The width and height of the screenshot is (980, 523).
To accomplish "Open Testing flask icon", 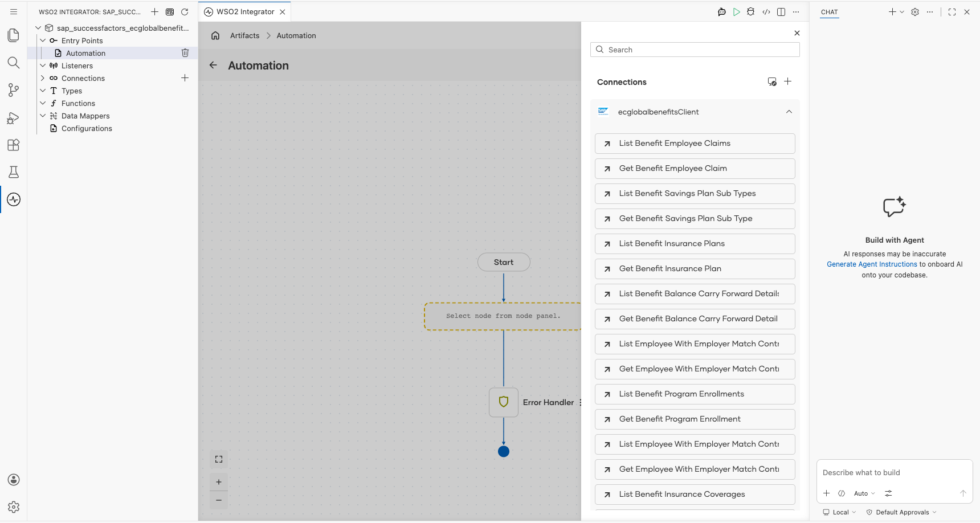I will [x=14, y=172].
